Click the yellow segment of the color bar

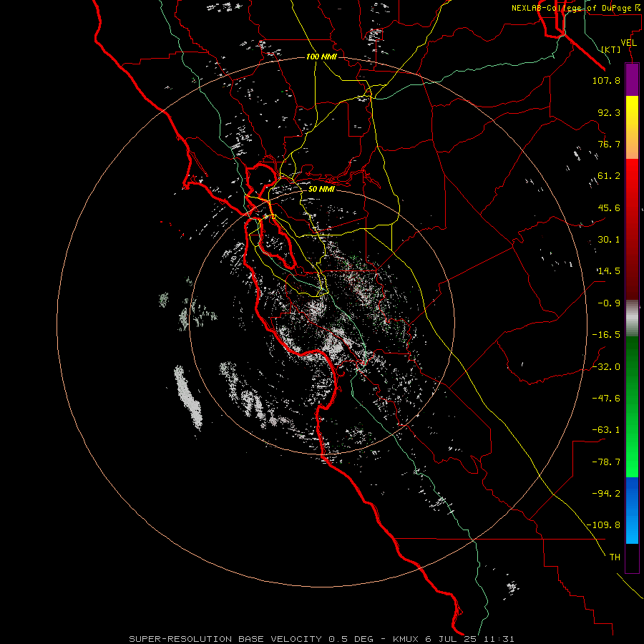tap(632, 112)
